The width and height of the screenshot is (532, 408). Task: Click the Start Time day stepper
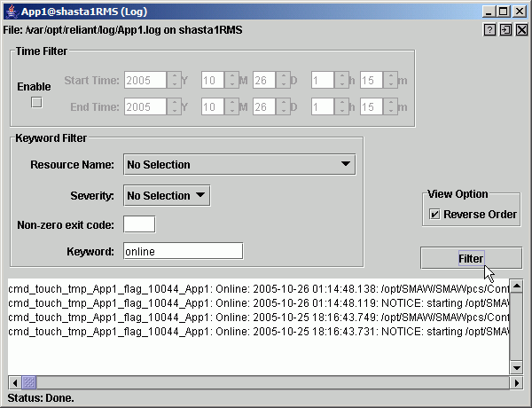pos(283,80)
